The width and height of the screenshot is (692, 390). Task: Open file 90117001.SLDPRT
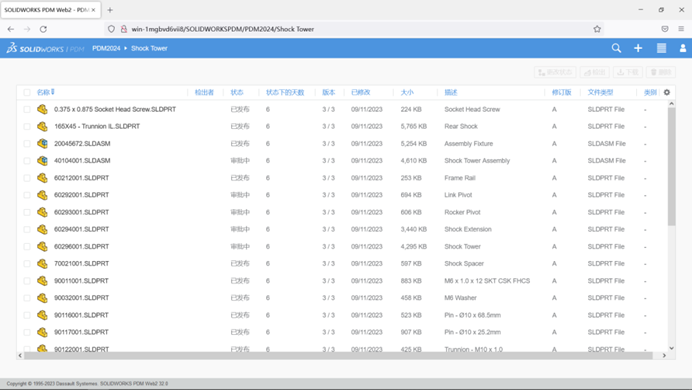81,332
